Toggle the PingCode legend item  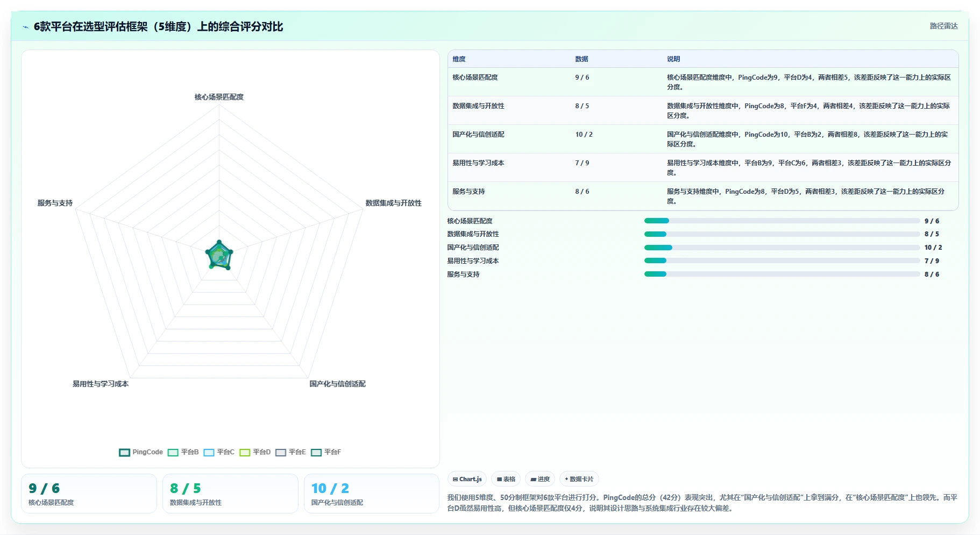pyautogui.click(x=141, y=452)
